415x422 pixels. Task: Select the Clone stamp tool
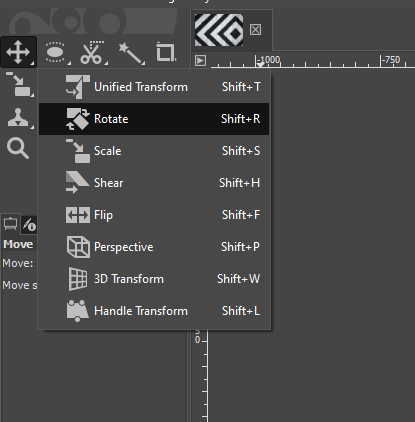(x=19, y=117)
